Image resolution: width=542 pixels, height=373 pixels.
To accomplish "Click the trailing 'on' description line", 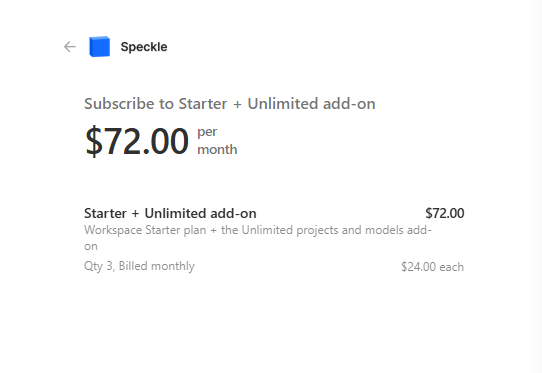I will (x=91, y=246).
